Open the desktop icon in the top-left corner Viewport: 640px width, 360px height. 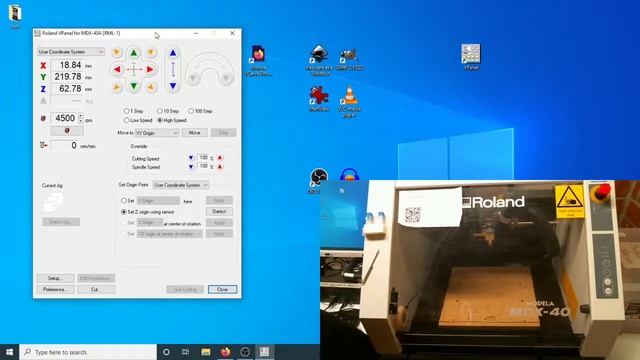coord(15,16)
